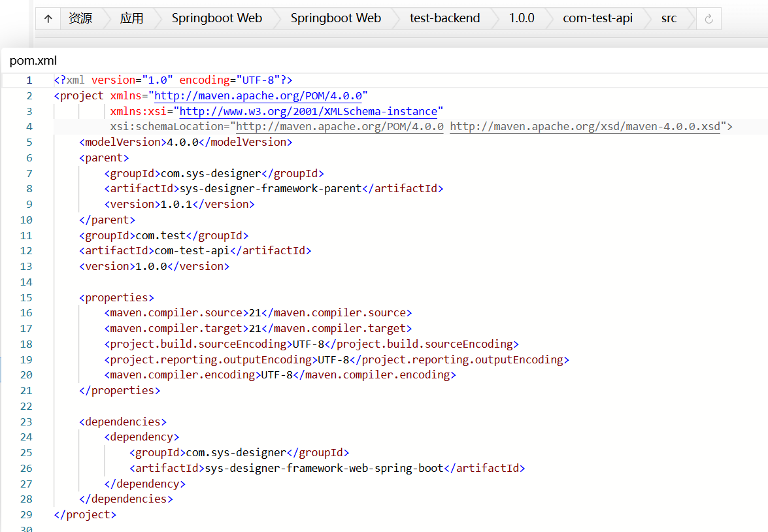Click the opening parent tag
Viewport: 768px width, 532px height.
point(104,158)
